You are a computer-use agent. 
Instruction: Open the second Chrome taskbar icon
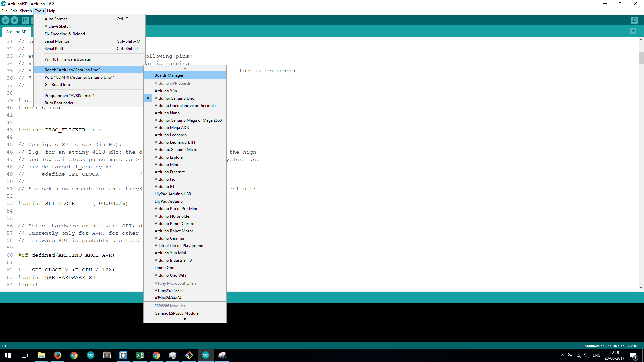tap(156, 355)
